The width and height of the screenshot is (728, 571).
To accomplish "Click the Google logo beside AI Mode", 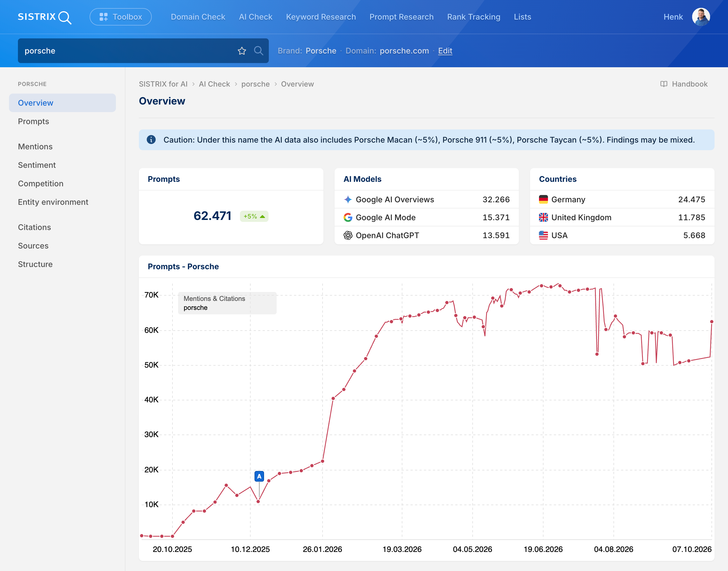I will [348, 218].
